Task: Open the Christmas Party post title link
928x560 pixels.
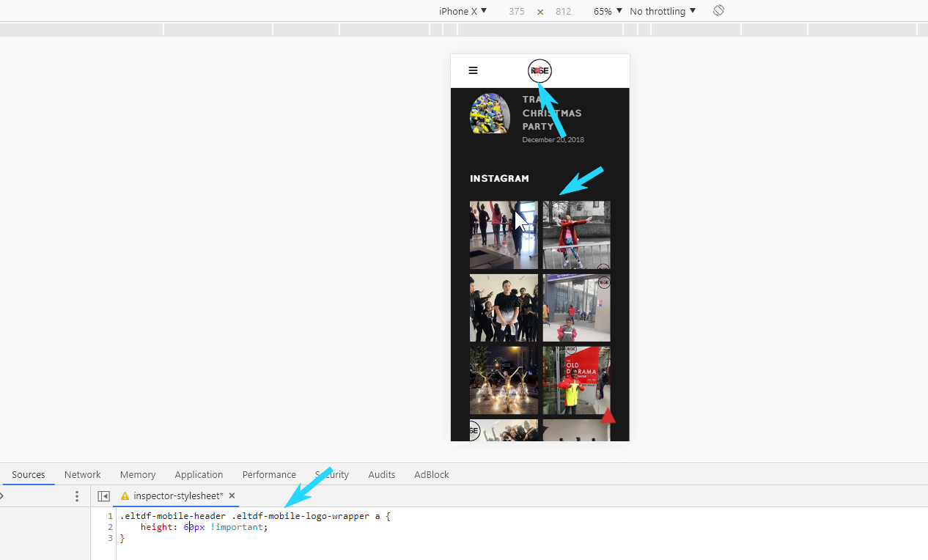Action: (x=552, y=113)
